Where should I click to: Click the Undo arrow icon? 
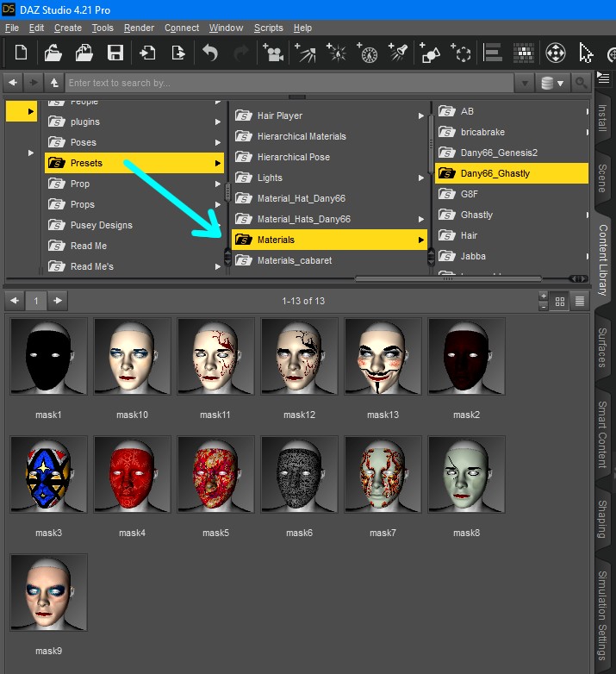click(210, 53)
